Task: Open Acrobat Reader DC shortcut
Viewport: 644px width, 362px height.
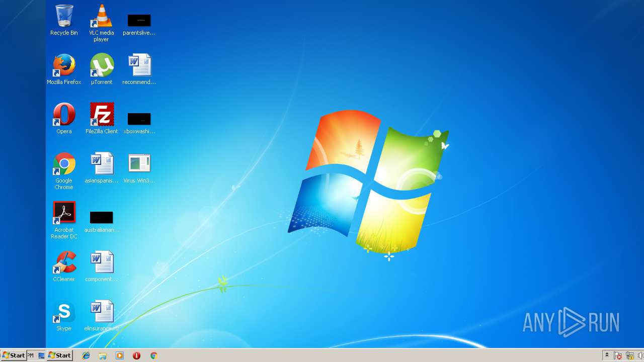Action: pos(64,220)
